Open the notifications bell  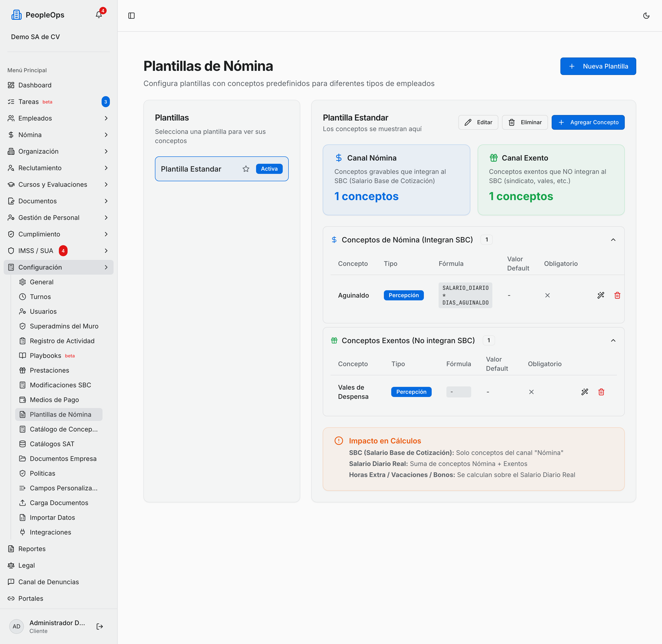tap(99, 14)
